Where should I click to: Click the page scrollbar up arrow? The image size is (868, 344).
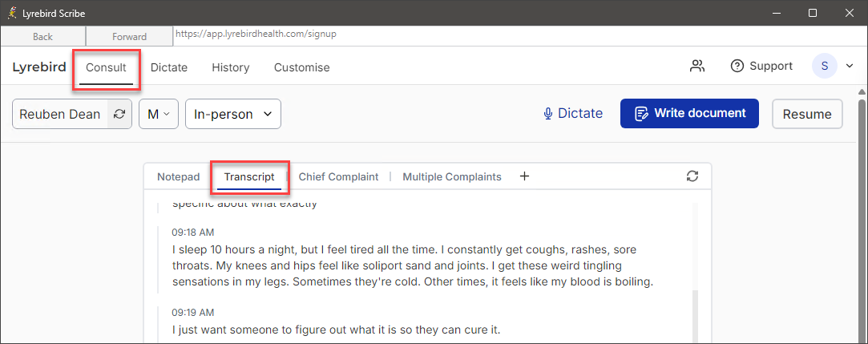[x=862, y=92]
